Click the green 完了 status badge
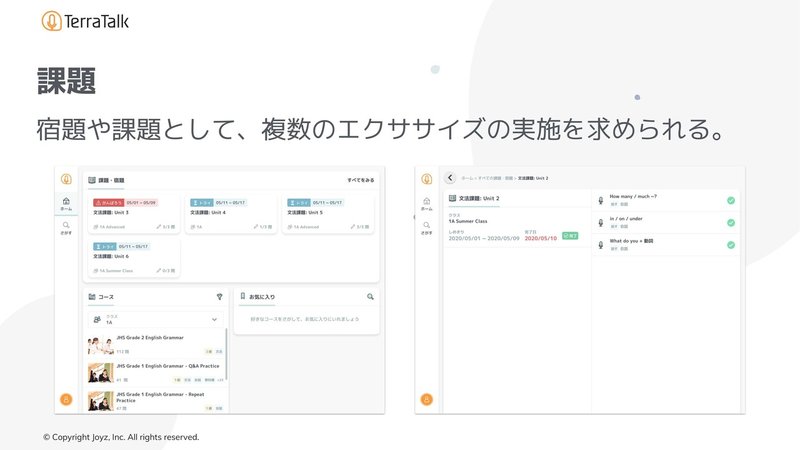The image size is (800, 450). click(570, 236)
